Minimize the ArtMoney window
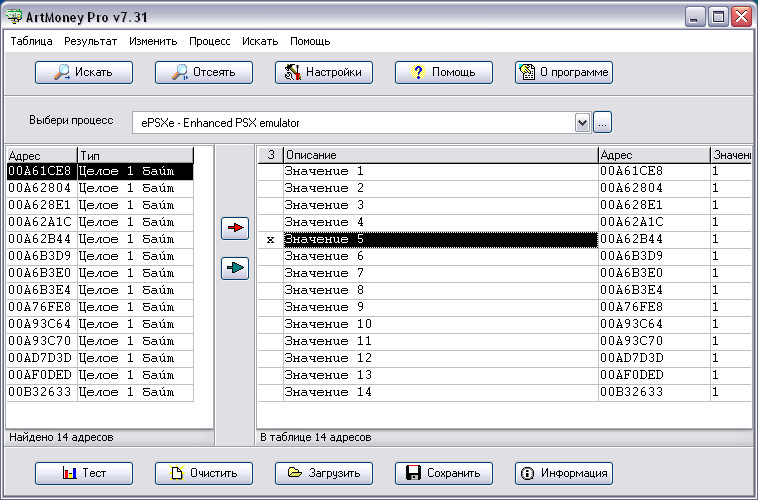 pos(695,17)
